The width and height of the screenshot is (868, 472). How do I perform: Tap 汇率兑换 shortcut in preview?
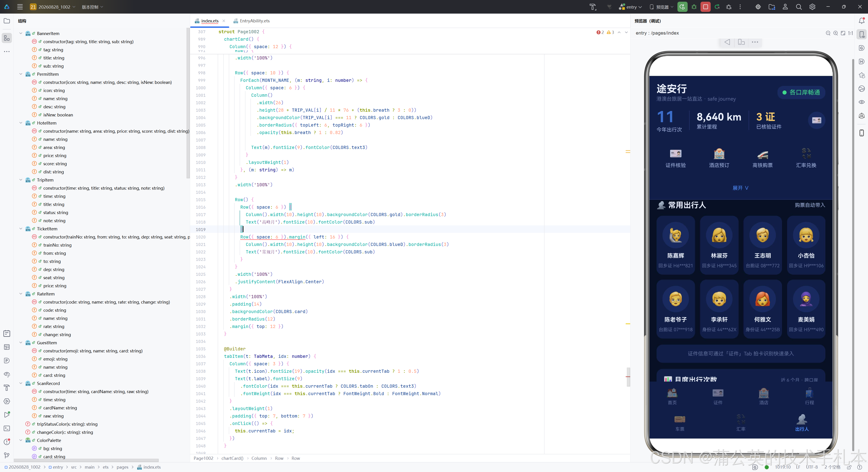tap(806, 158)
